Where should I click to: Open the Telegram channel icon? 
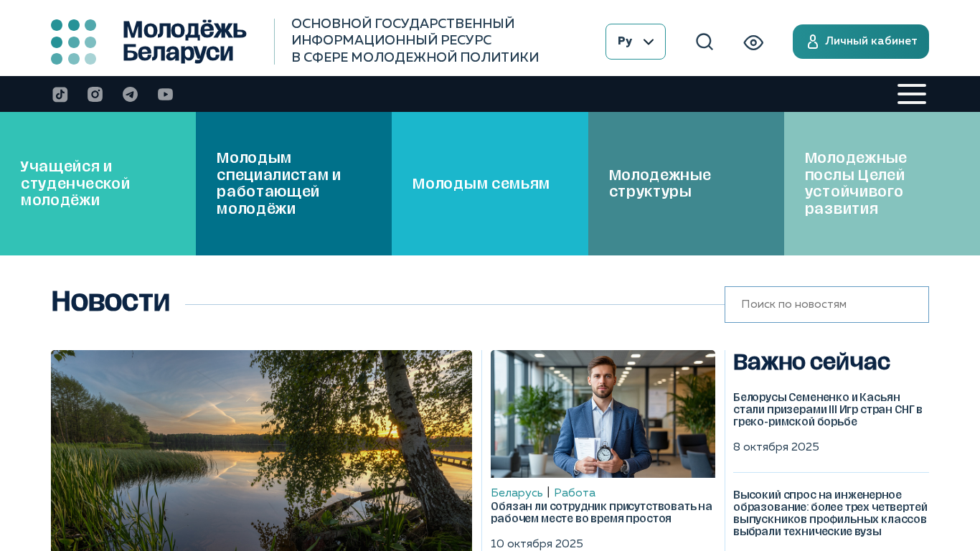[130, 95]
